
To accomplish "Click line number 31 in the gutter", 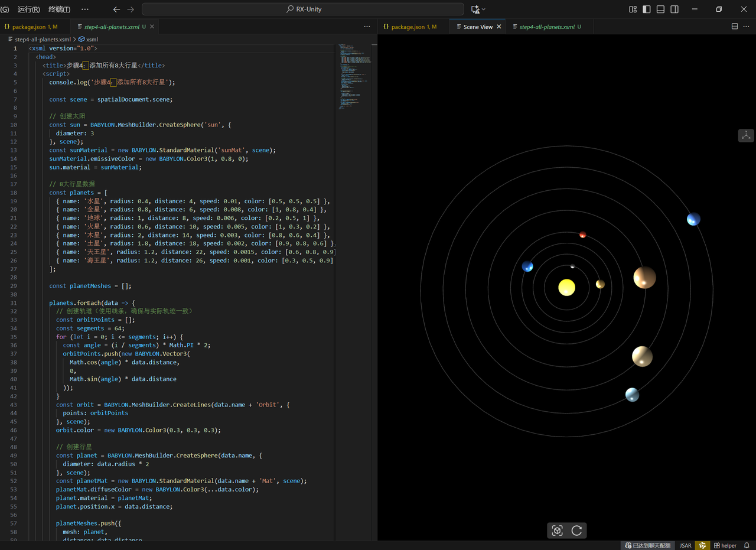I will (x=13, y=302).
